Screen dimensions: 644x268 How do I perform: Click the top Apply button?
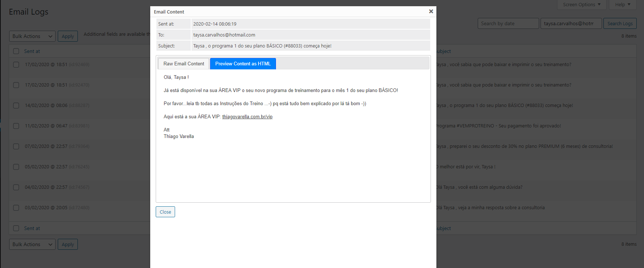click(x=68, y=36)
